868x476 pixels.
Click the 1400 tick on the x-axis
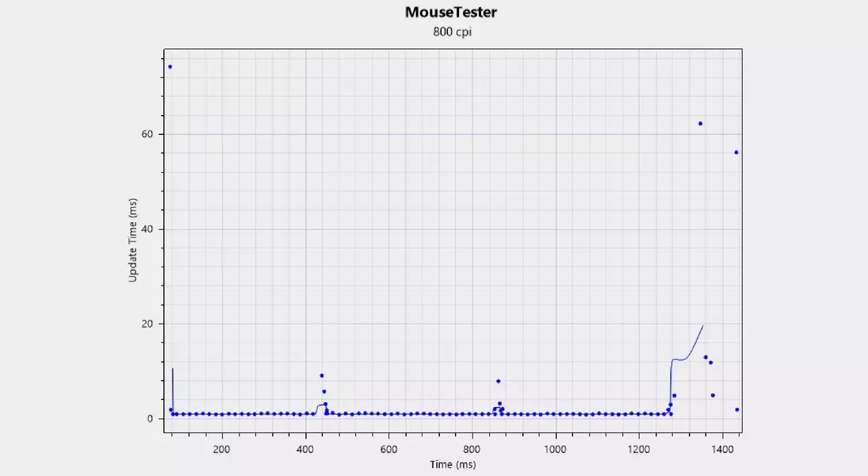722,448
